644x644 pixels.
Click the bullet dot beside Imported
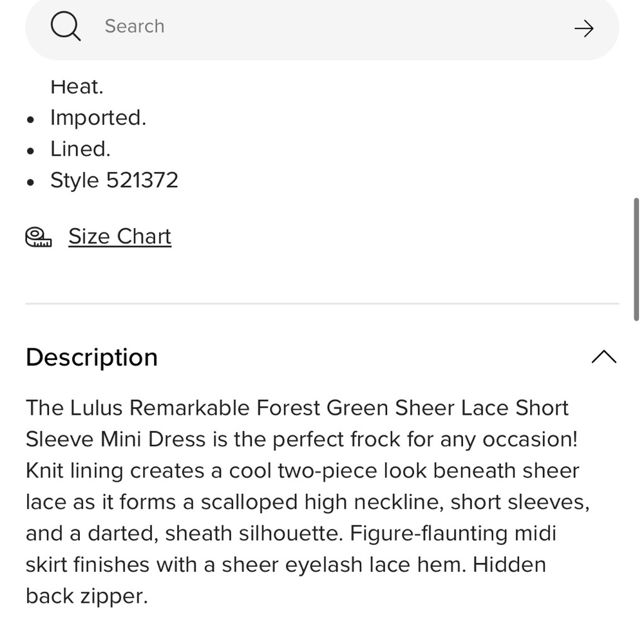pos(30,120)
